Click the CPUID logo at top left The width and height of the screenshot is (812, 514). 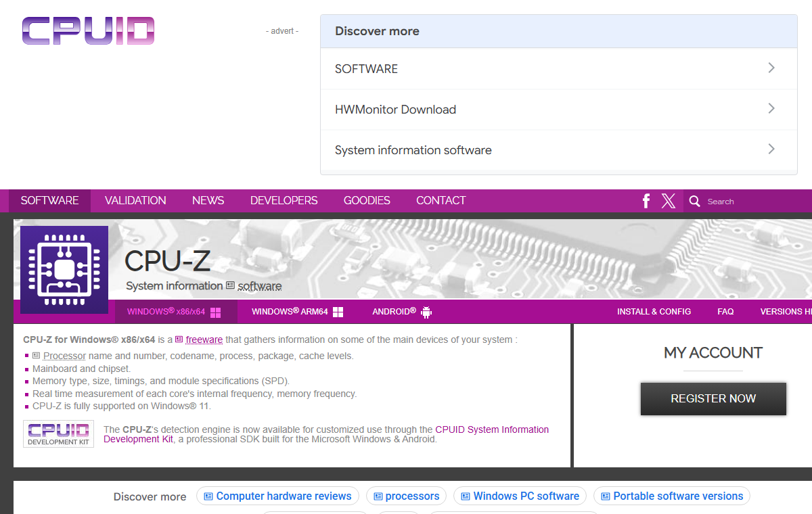88,31
